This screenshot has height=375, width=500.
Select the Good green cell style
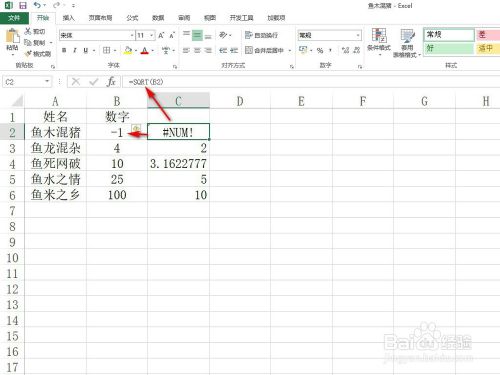point(449,48)
